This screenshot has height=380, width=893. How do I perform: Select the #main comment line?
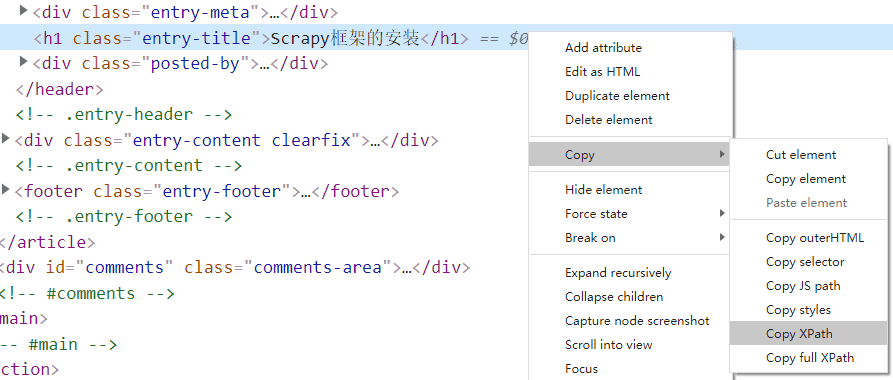pyautogui.click(x=58, y=345)
